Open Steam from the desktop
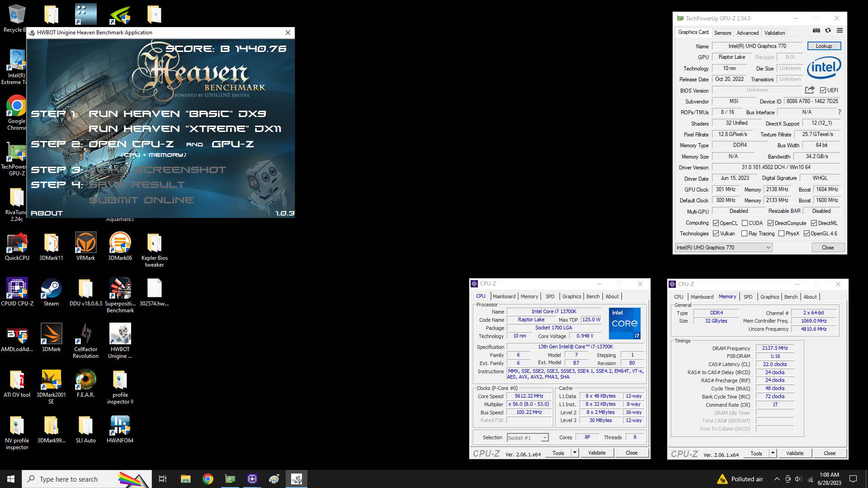Screen dimensions: 868x488 coord(51,292)
